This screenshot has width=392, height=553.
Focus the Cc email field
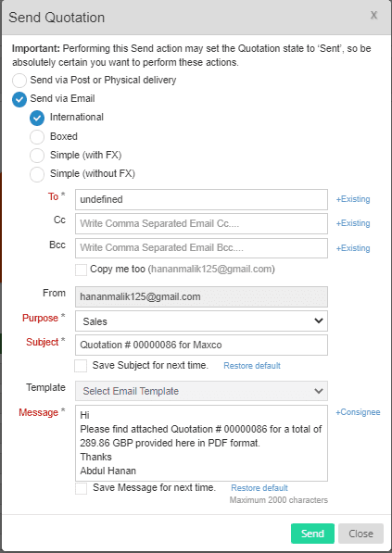[201, 223]
